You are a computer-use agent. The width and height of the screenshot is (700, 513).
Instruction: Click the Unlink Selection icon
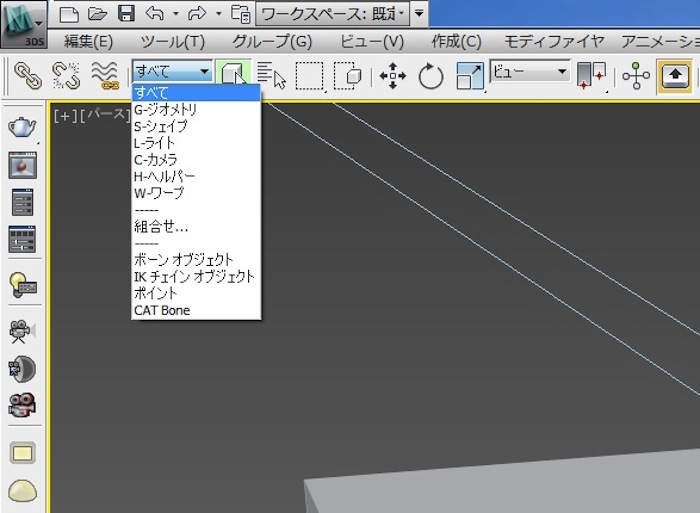pyautogui.click(x=65, y=75)
